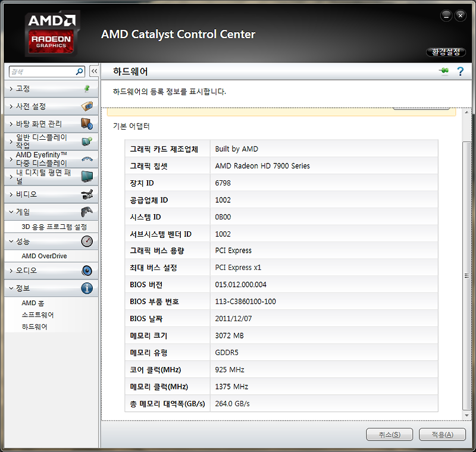Collapse the 정보 section
The width and height of the screenshot is (476, 452).
pyautogui.click(x=11, y=288)
